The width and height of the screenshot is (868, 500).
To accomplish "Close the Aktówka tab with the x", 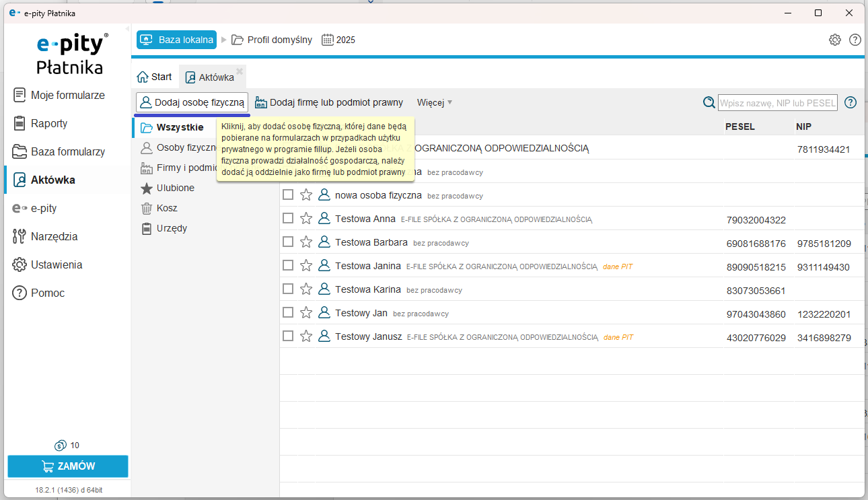I will (x=239, y=71).
